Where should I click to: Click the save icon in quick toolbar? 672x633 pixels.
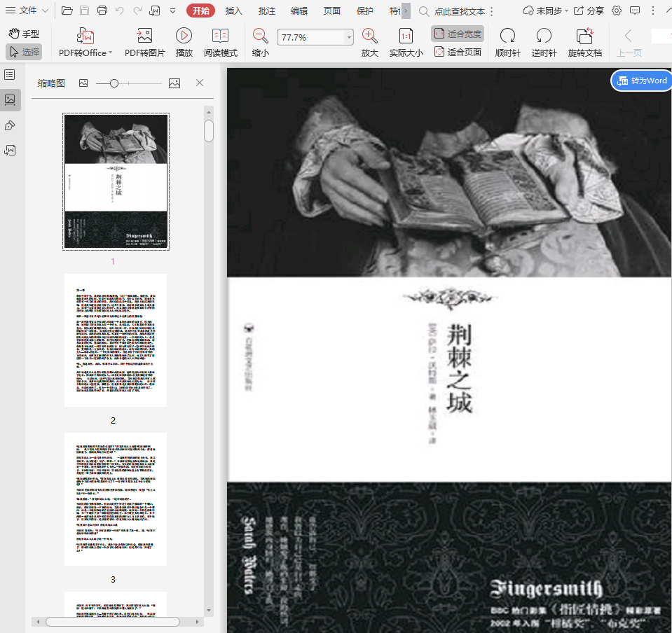pos(84,11)
